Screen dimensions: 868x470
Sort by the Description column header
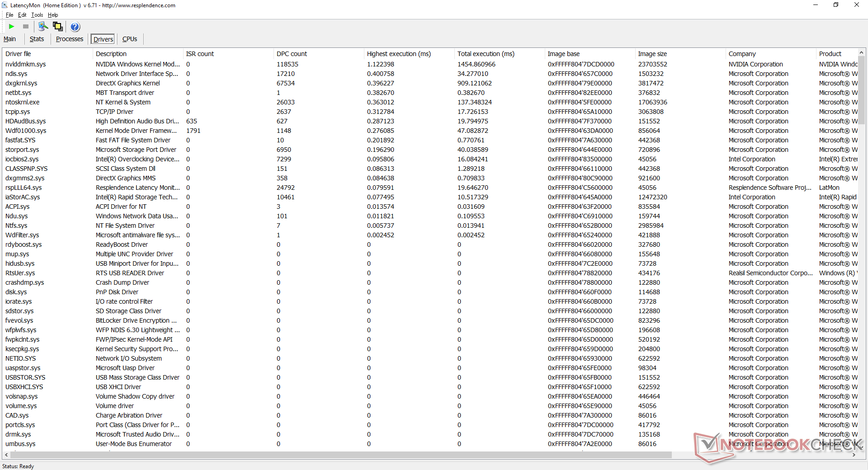[138, 54]
